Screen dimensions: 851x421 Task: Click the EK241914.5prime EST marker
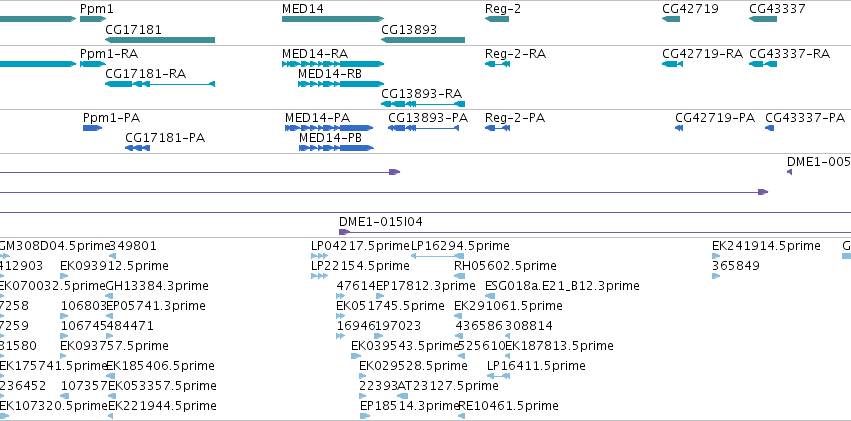(x=716, y=256)
